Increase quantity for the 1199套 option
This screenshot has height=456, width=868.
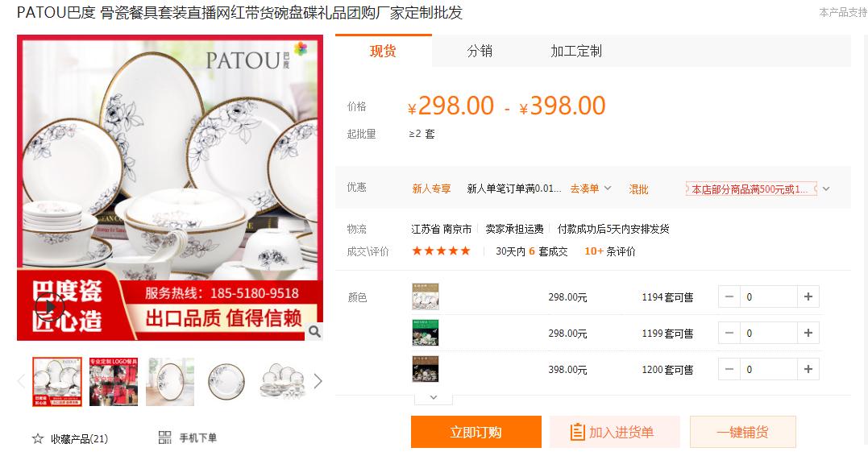coord(808,334)
